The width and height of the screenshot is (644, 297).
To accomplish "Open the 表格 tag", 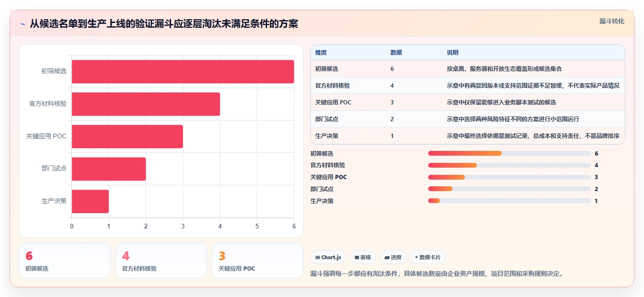I will (362, 257).
